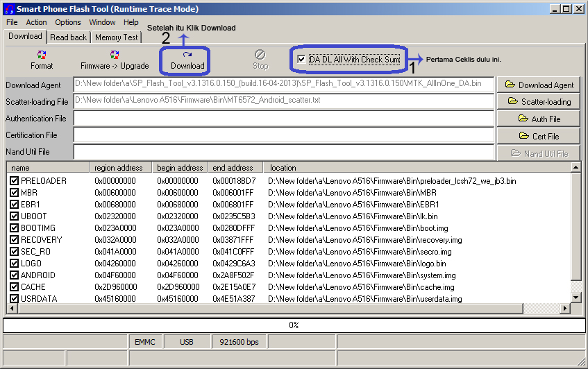Viewport: 588px width, 369px height.
Task: Click the begin address column header
Action: point(180,167)
